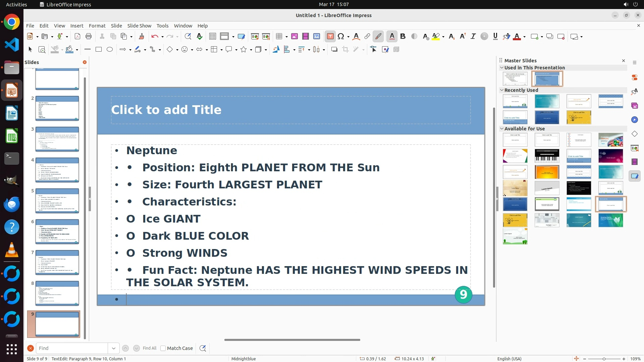Select the ellipse drawing tool
Viewport: 644px width, 362px height.
tap(110, 50)
